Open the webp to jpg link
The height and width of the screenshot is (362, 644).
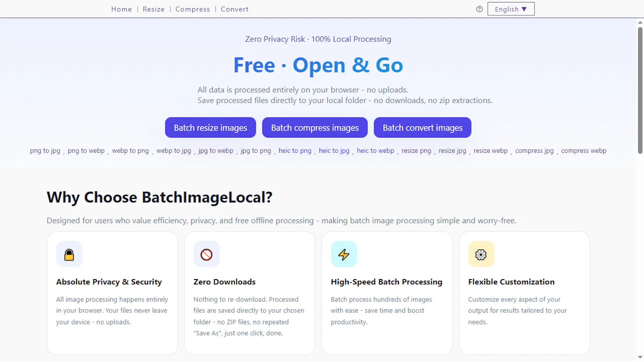pos(174,151)
